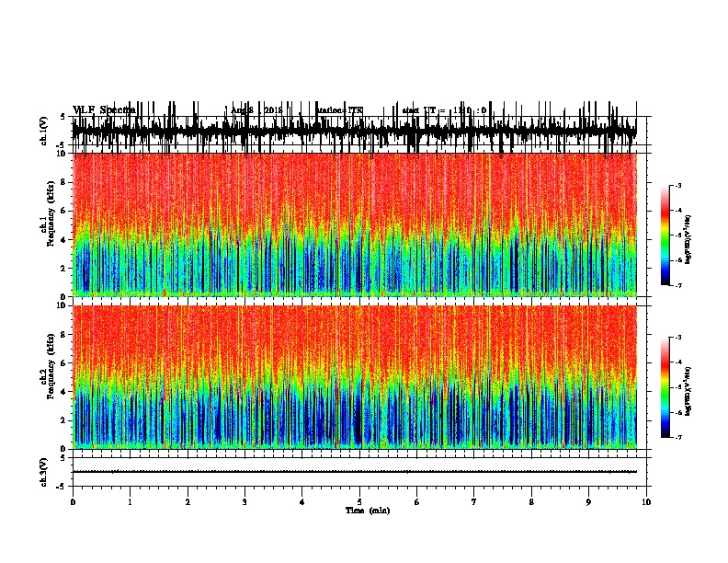The width and height of the screenshot is (728, 563).
Task: Click the '-5' tick on the ch.3(V) axis
Action: point(62,487)
